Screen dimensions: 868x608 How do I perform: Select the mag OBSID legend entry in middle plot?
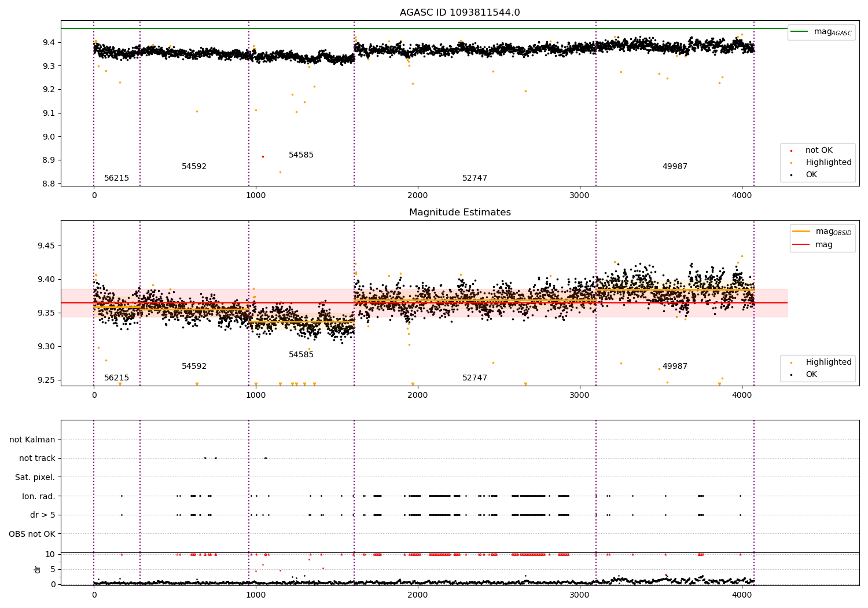click(822, 232)
